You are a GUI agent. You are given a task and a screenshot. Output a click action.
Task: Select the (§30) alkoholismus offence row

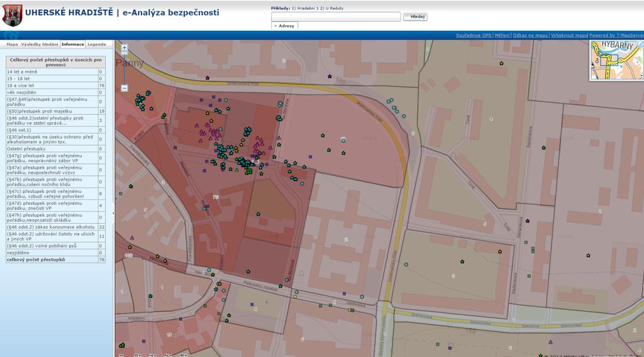(55, 140)
